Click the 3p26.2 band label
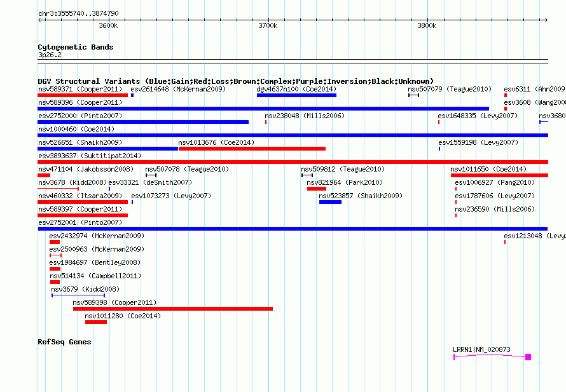Viewport: 566px width, 392px height. click(50, 55)
